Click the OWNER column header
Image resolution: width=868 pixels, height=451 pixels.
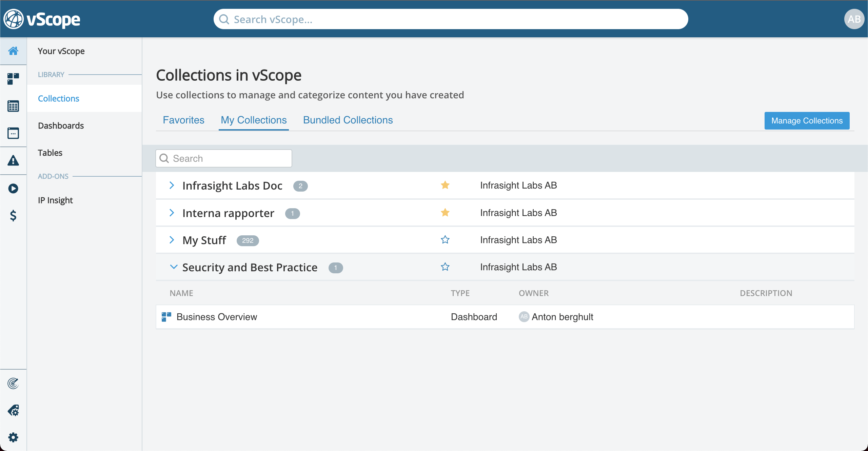pos(534,293)
